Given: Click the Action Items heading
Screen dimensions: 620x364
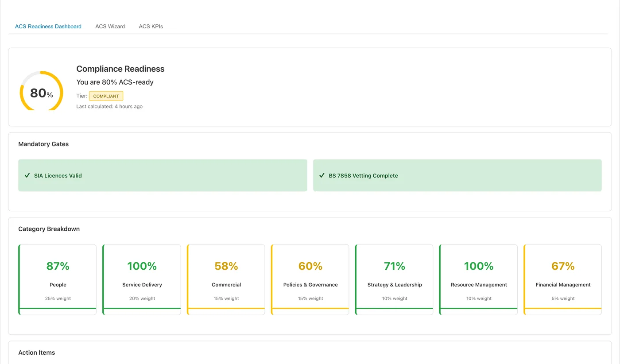Looking at the screenshot, I should [x=37, y=352].
